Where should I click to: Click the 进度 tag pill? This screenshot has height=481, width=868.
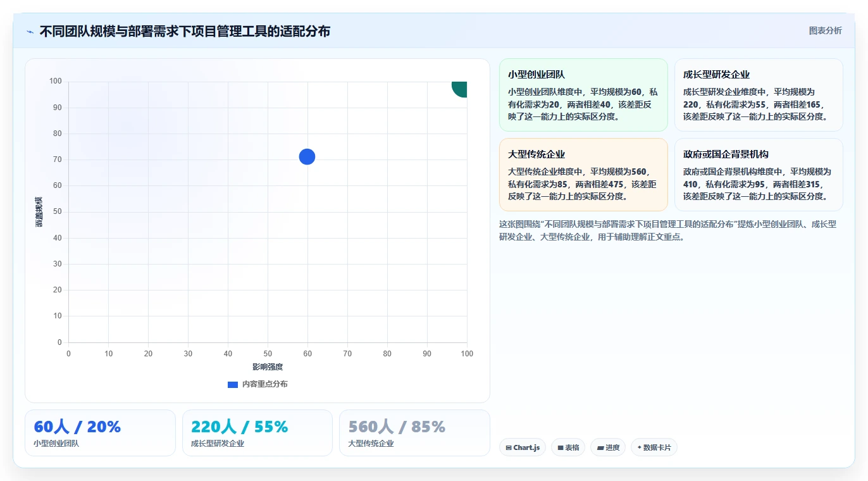point(608,447)
